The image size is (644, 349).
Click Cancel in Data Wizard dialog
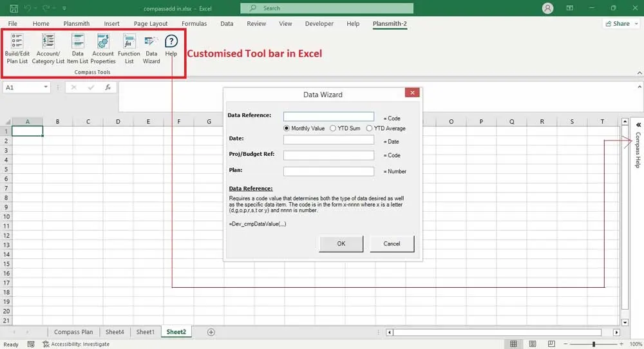click(x=392, y=243)
